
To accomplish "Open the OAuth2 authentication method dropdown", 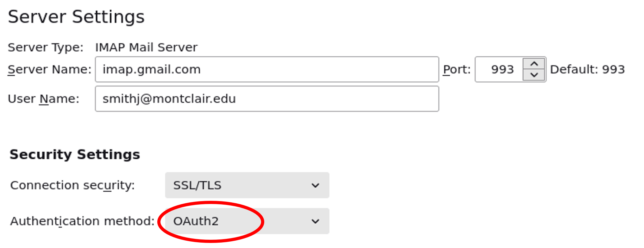I will coord(247,221).
